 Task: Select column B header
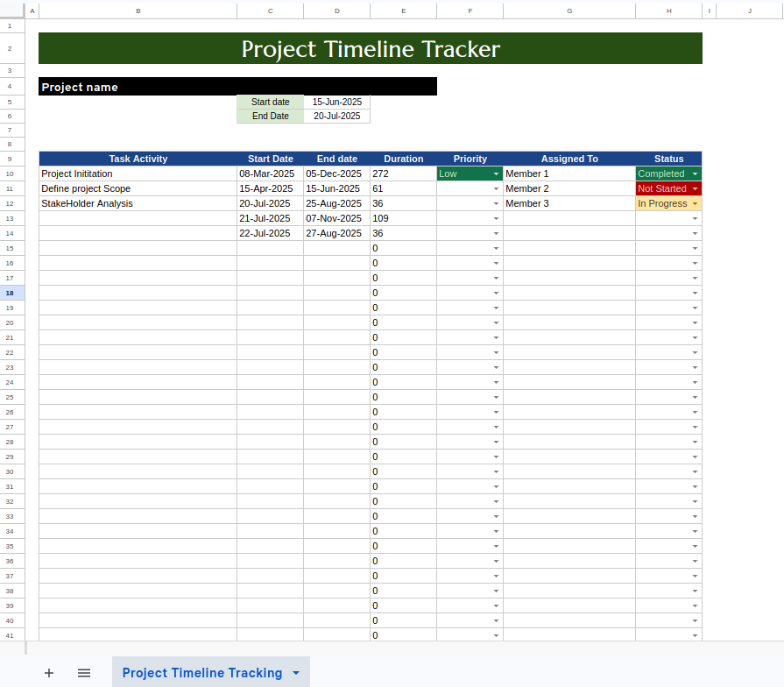(138, 11)
